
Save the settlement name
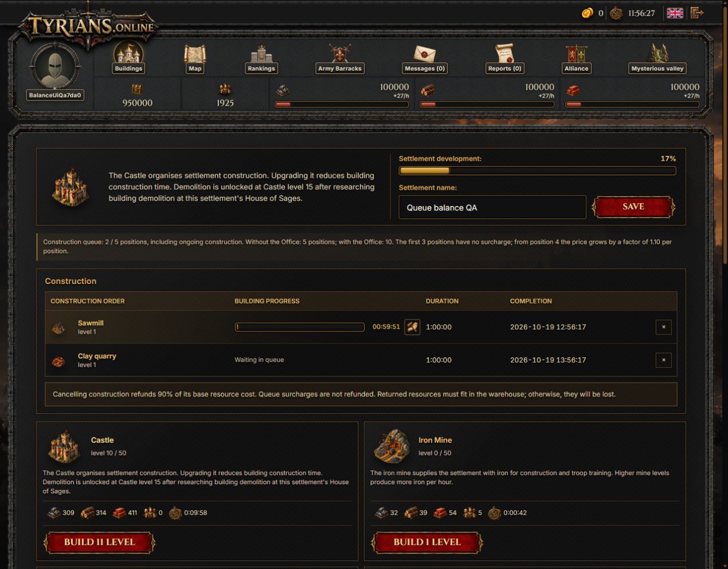633,207
